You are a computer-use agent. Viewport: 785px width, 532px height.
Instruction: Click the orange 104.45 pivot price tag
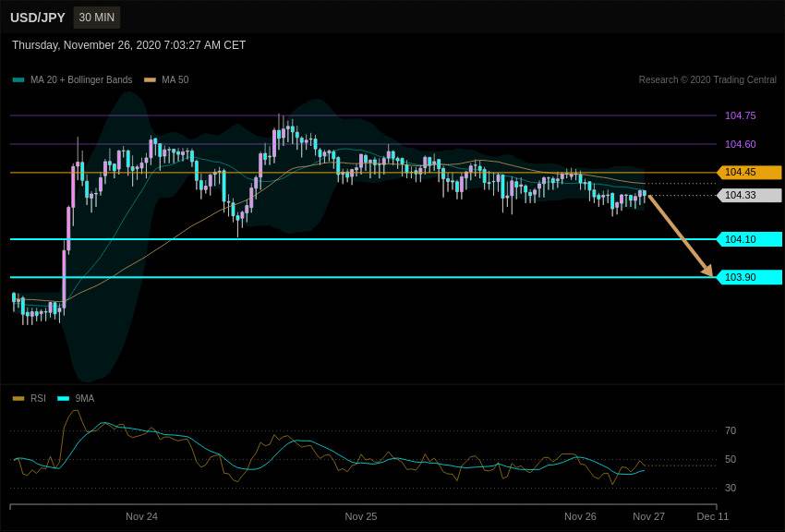749,172
